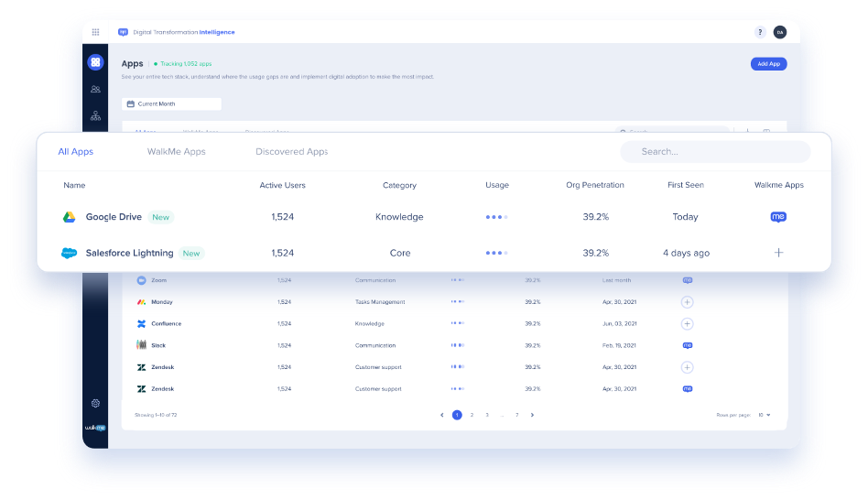Click the Monday app icon
This screenshot has height=500, width=868.
coord(141,302)
